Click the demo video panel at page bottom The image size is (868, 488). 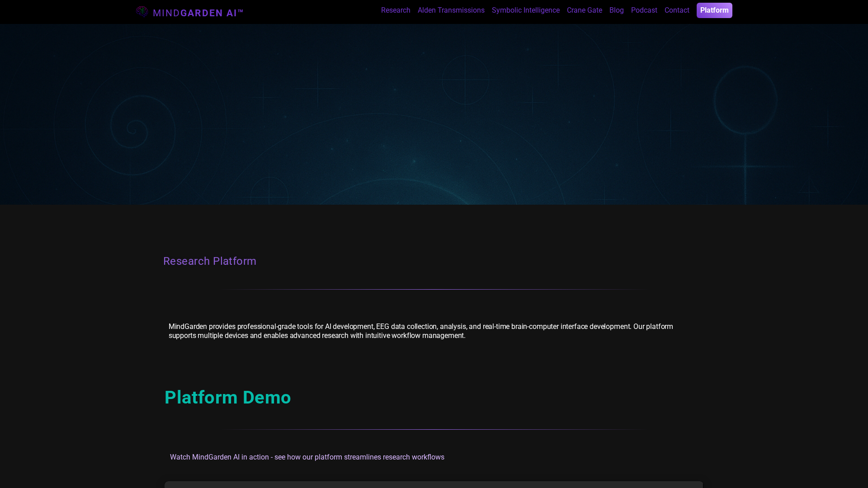coord(434,484)
